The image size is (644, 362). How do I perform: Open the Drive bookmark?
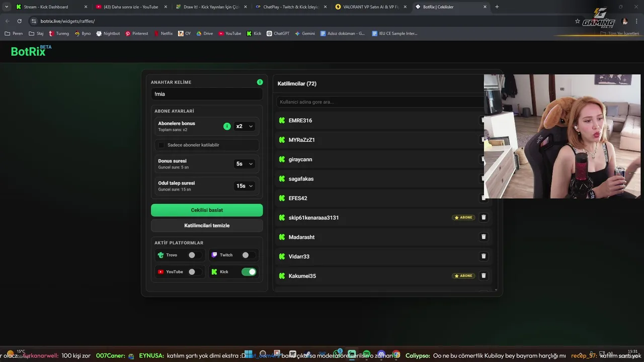coord(205,34)
